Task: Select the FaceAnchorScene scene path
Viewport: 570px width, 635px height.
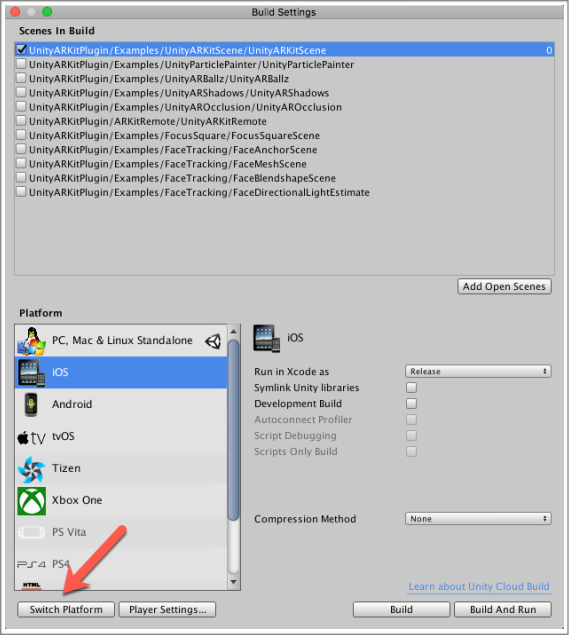Action: [173, 149]
